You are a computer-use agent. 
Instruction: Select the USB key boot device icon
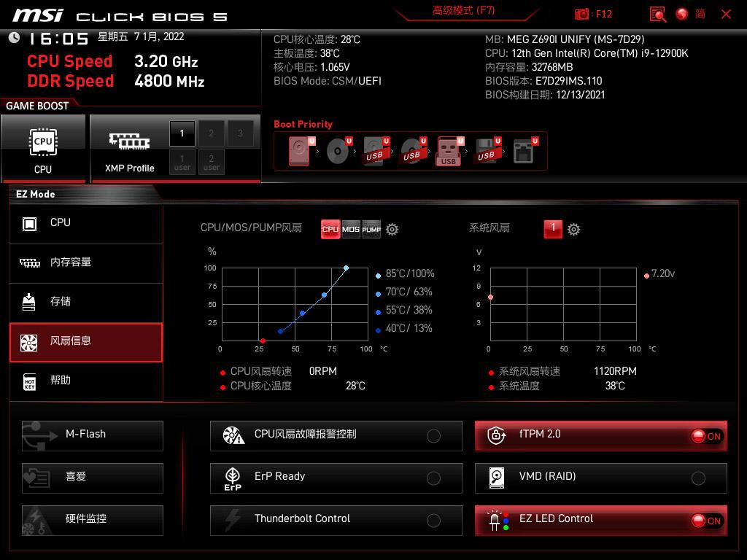coord(449,152)
